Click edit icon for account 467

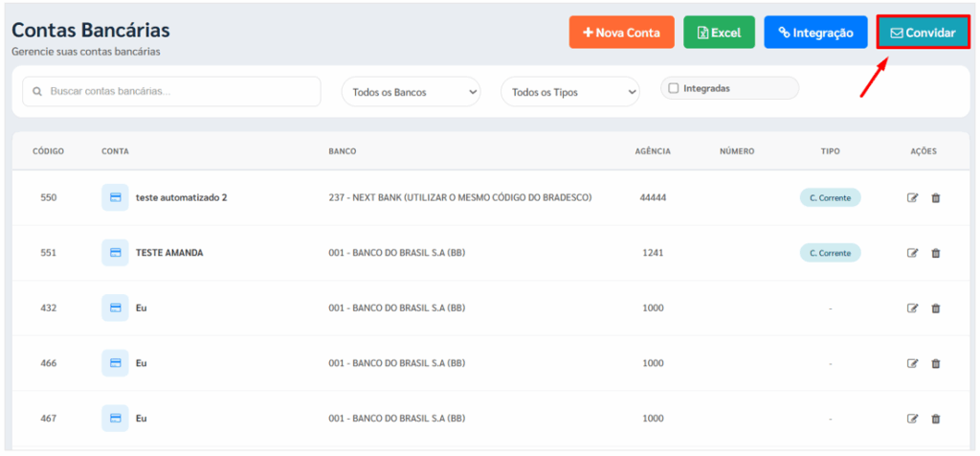point(912,419)
